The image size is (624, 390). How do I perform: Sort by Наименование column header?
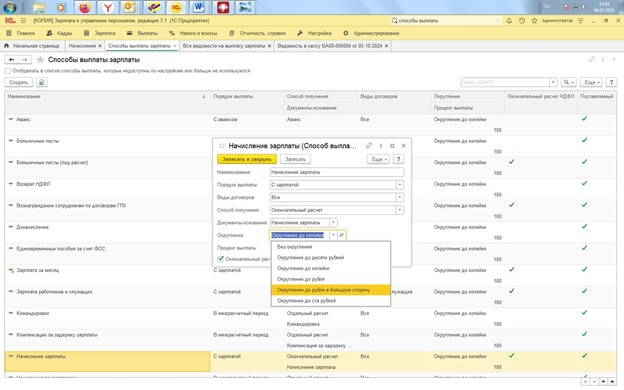(107, 96)
